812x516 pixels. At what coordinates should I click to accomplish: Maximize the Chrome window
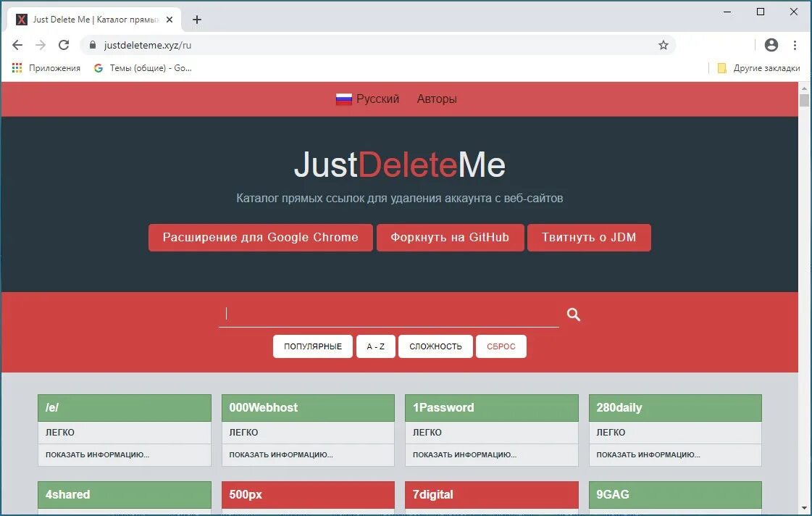tap(761, 12)
